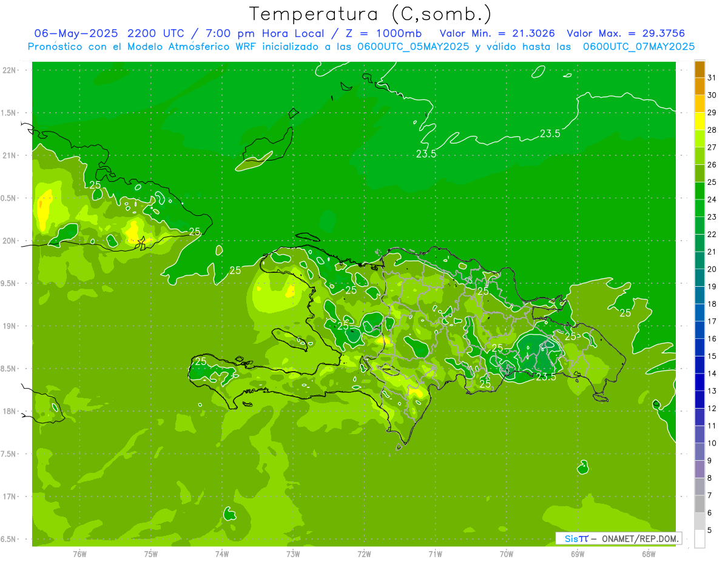Click the longitude label '68W'
This screenshot has width=728, height=562.
pyautogui.click(x=649, y=554)
